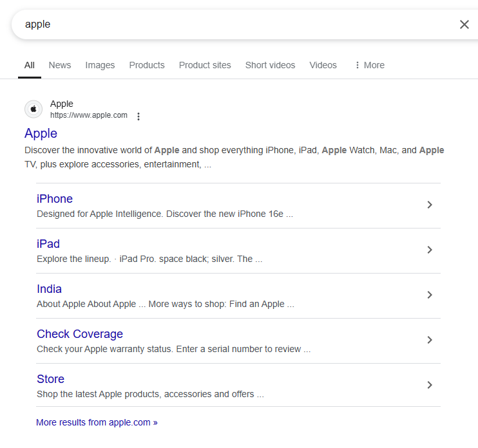Expand the iPad sitelink chevron
Screen dimensions: 478x448
pos(430,250)
